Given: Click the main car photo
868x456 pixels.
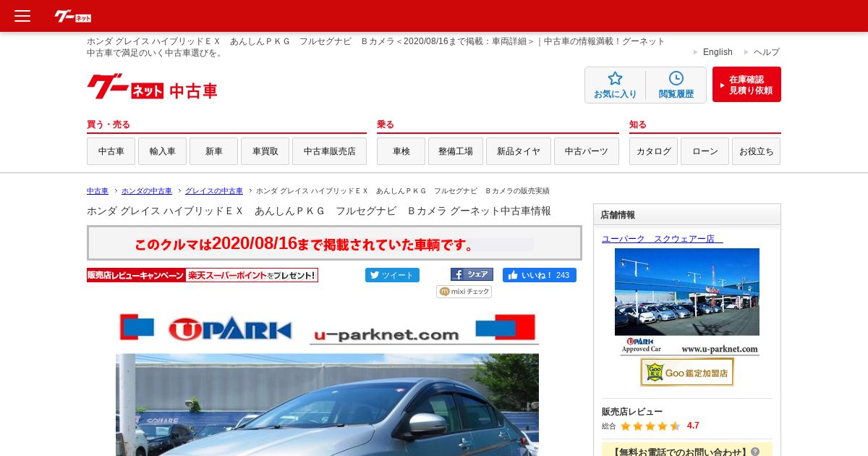Looking at the screenshot, I should coord(327,405).
